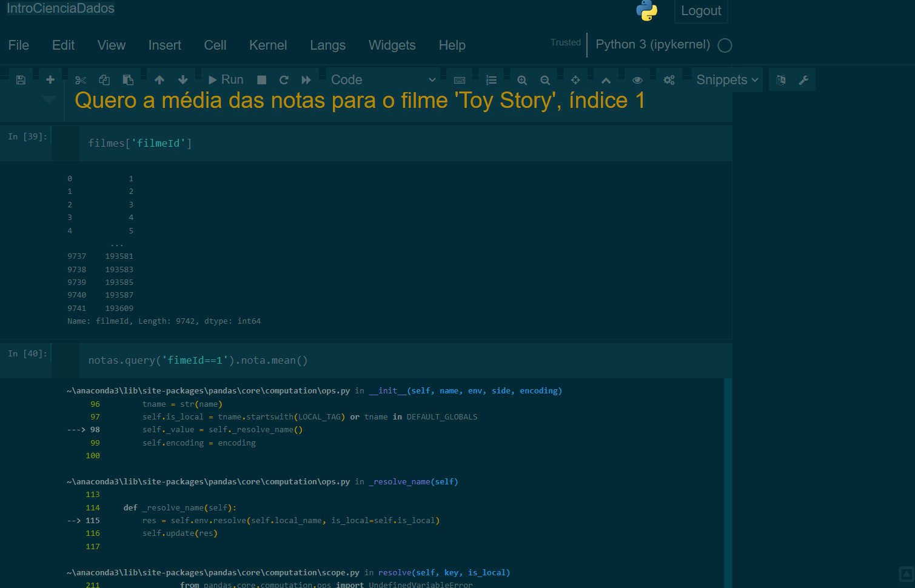Click the Trusted notebook indicator
Screen dimensions: 915x588
(x=566, y=42)
